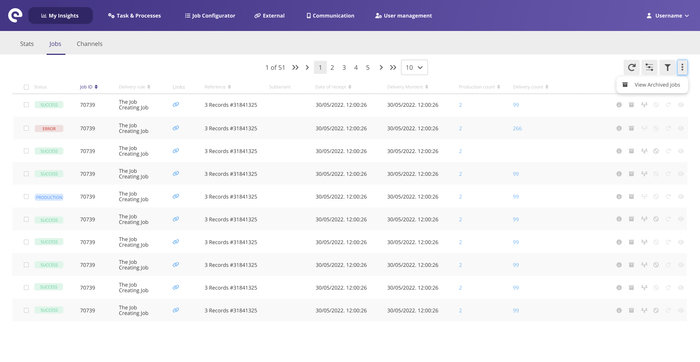Refresh the jobs list
The height and width of the screenshot is (362, 700).
[631, 67]
